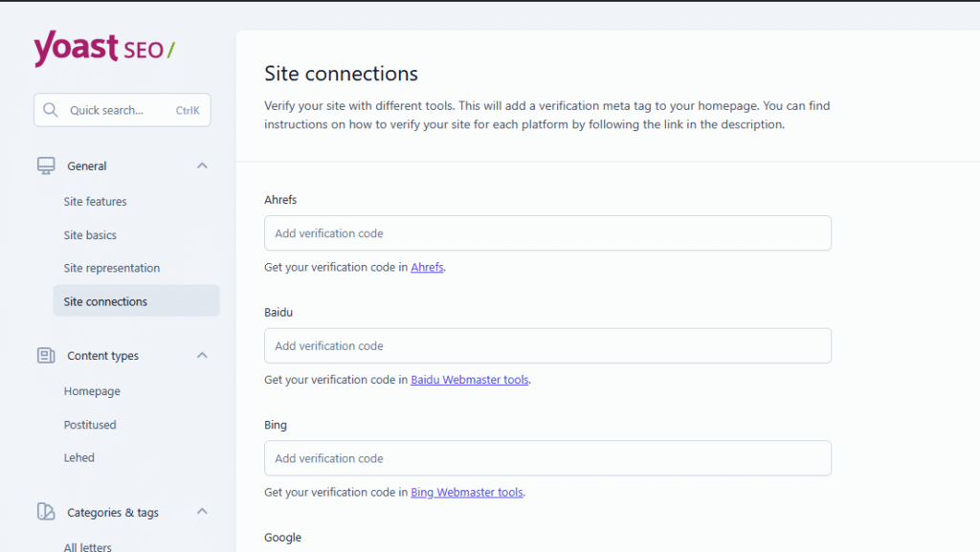Collapse the Categories & tags chevron
The width and height of the screenshot is (980, 552).
pos(202,512)
